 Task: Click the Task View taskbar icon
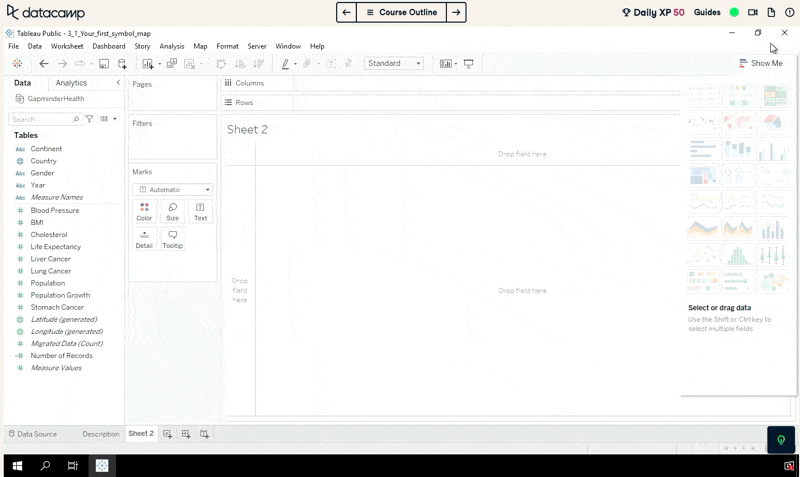click(73, 465)
